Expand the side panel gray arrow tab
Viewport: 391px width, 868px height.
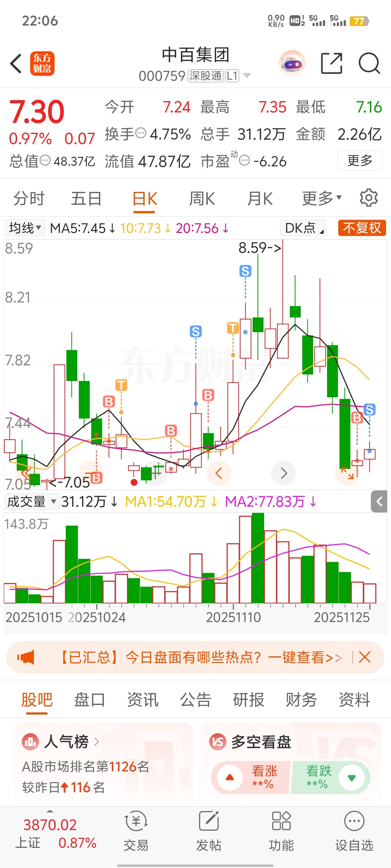[379, 502]
